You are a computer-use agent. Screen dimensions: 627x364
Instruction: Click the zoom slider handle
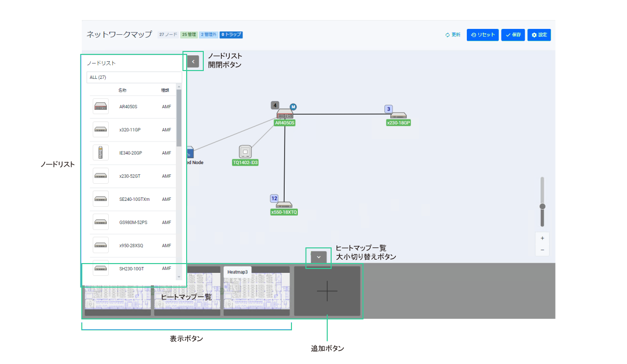point(542,207)
